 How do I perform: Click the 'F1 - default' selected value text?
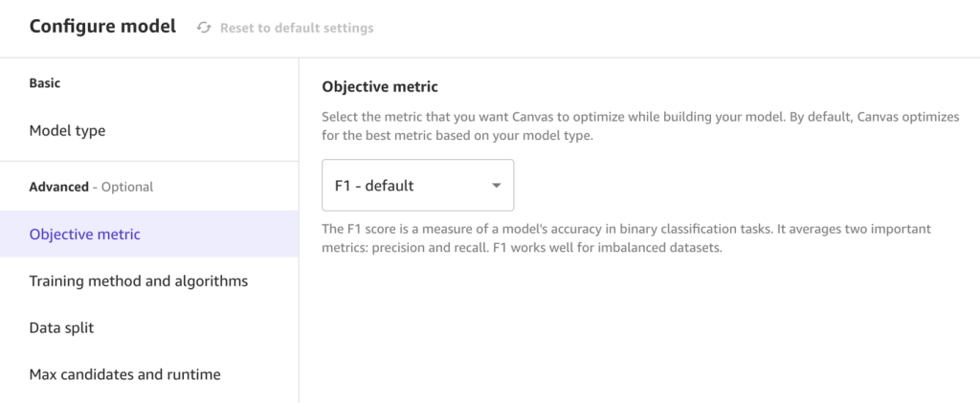point(374,186)
